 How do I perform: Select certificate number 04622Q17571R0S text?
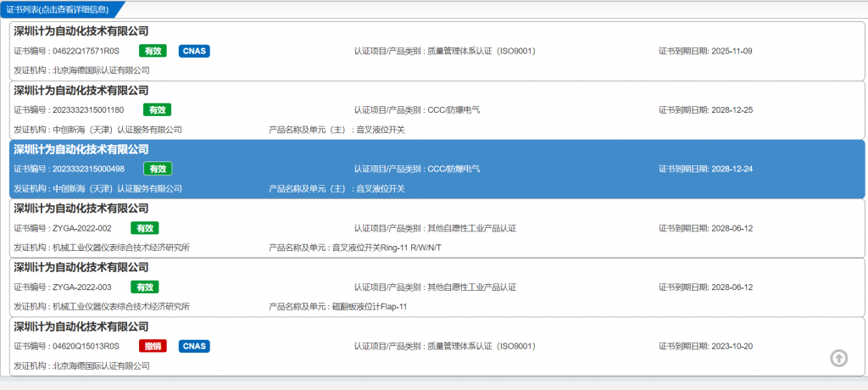tap(86, 51)
